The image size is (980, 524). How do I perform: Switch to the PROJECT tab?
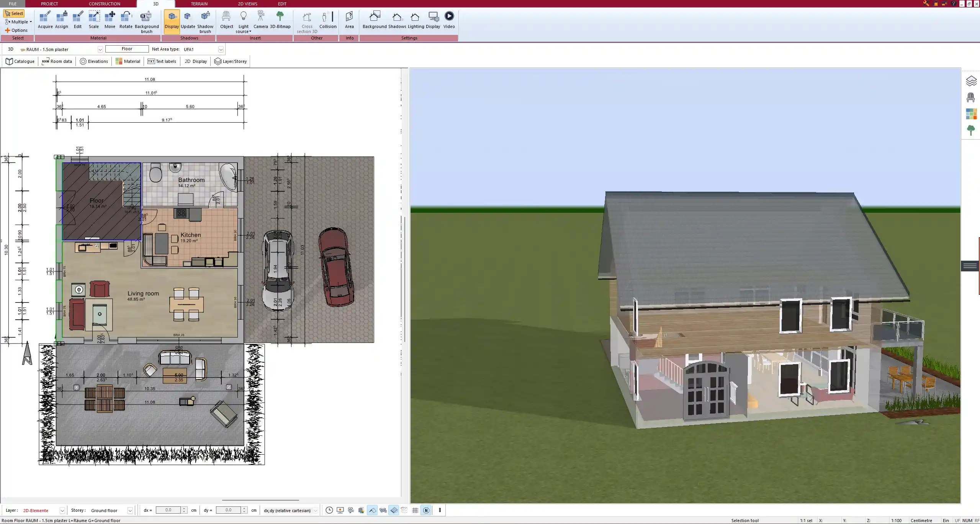pyautogui.click(x=49, y=4)
